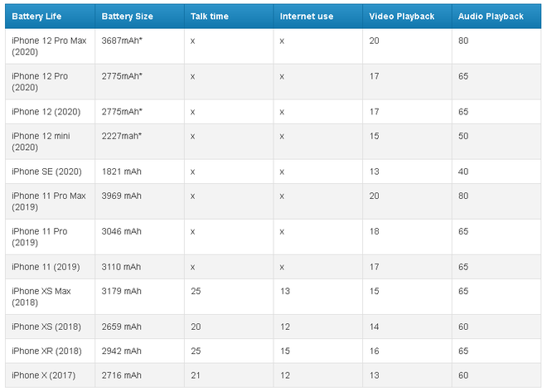This screenshot has width=547, height=392.
Task: Select the 1821 mAh battery size cell
Action: 122,172
